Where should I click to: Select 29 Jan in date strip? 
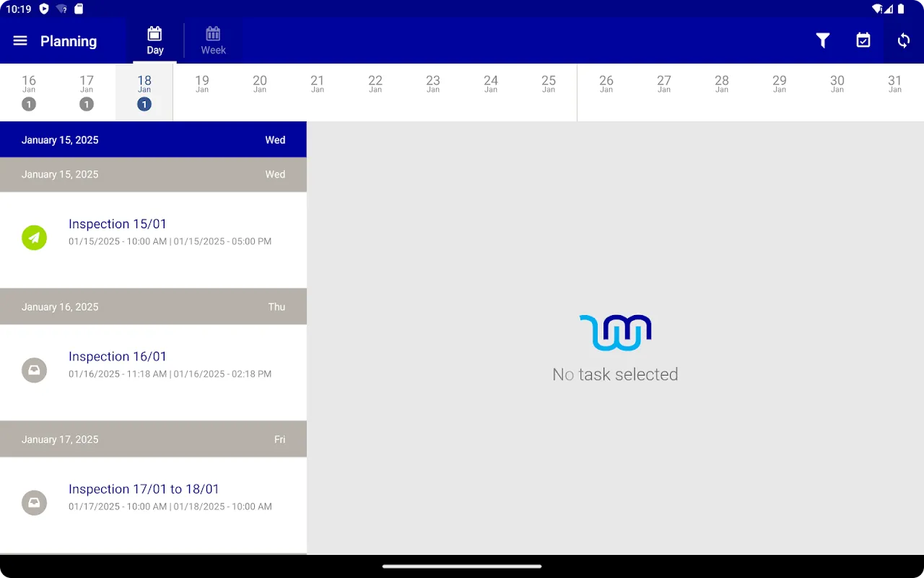pyautogui.click(x=780, y=92)
